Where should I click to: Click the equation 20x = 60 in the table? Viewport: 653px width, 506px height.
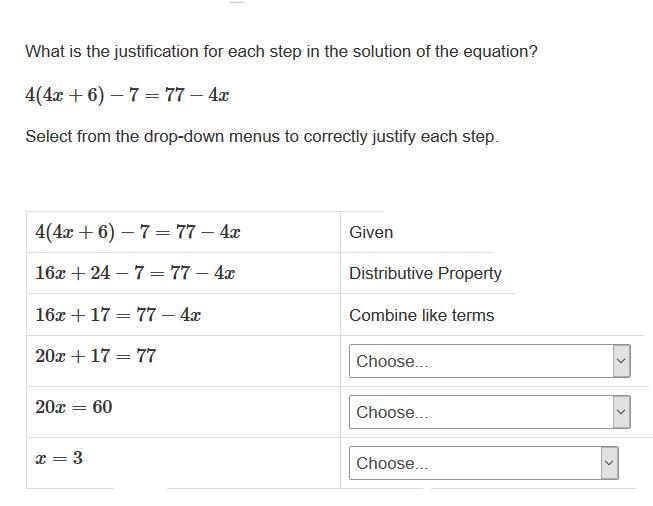point(73,407)
